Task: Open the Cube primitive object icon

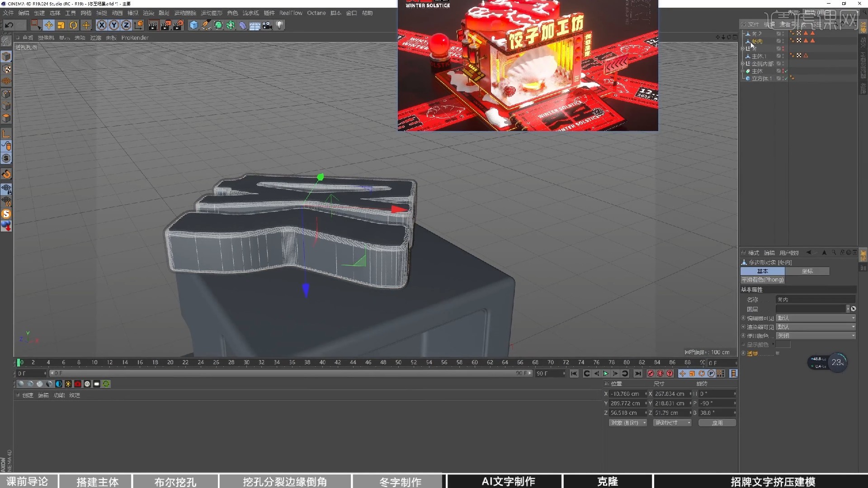Action: coord(194,25)
